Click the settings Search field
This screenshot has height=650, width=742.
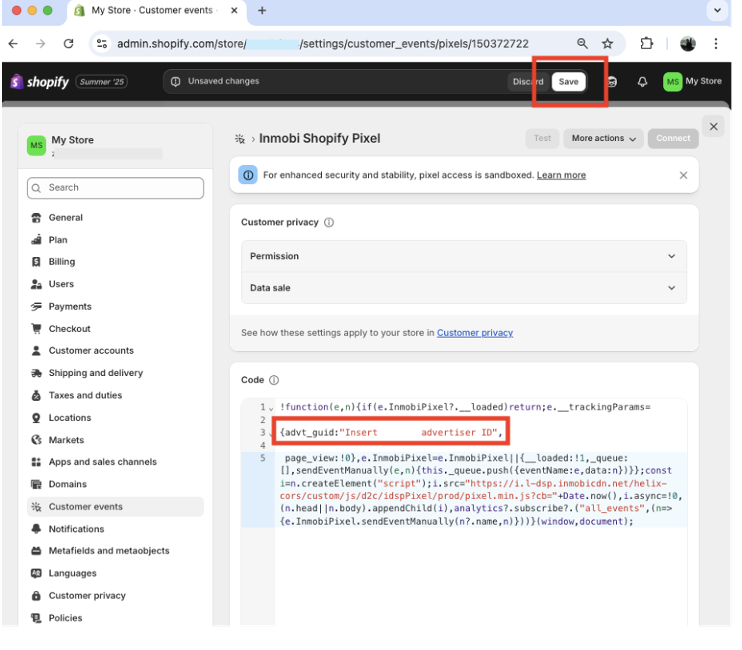[x=115, y=188]
